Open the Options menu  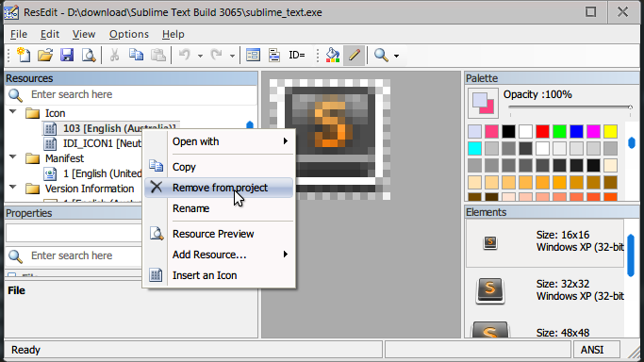point(129,34)
